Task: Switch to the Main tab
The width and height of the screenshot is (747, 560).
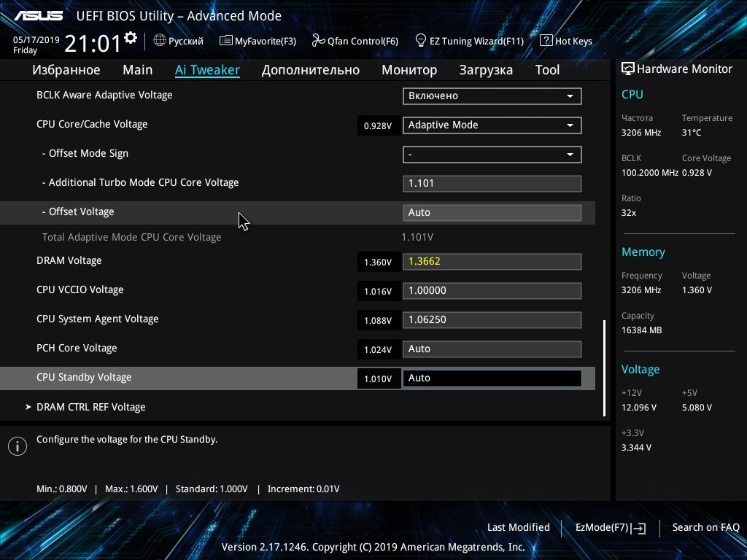Action: (x=138, y=70)
